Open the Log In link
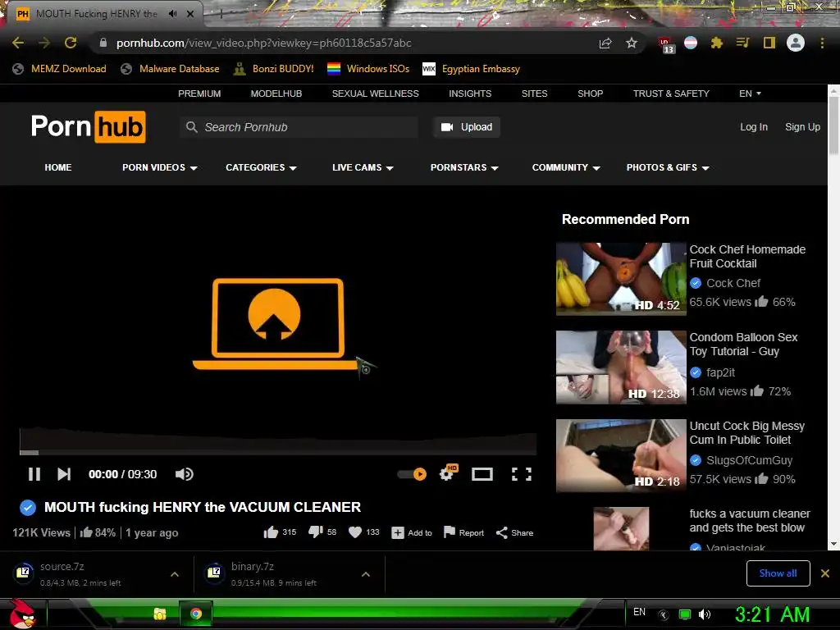 [x=754, y=127]
